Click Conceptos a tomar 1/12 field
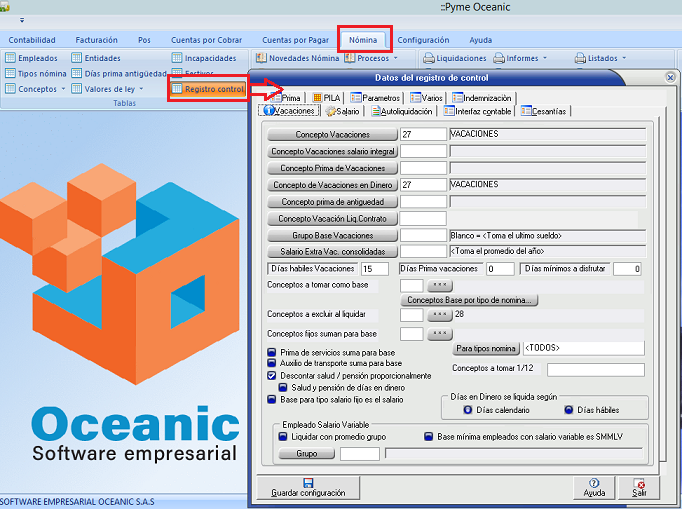This screenshot has width=682, height=509. (596, 369)
